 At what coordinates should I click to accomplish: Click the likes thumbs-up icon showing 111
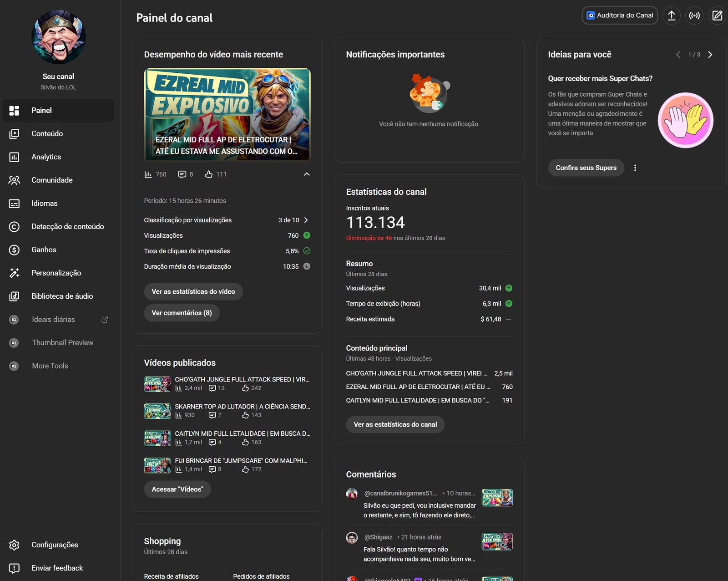[x=209, y=174]
